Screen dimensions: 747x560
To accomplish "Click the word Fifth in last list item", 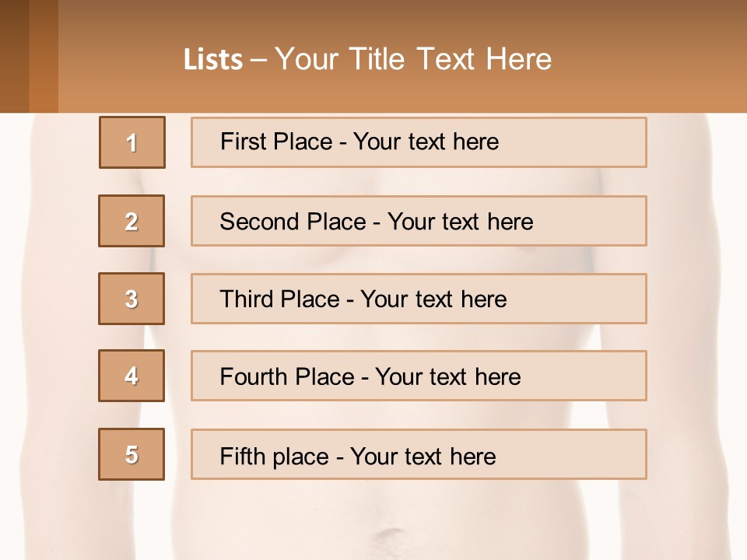I will 242,456.
